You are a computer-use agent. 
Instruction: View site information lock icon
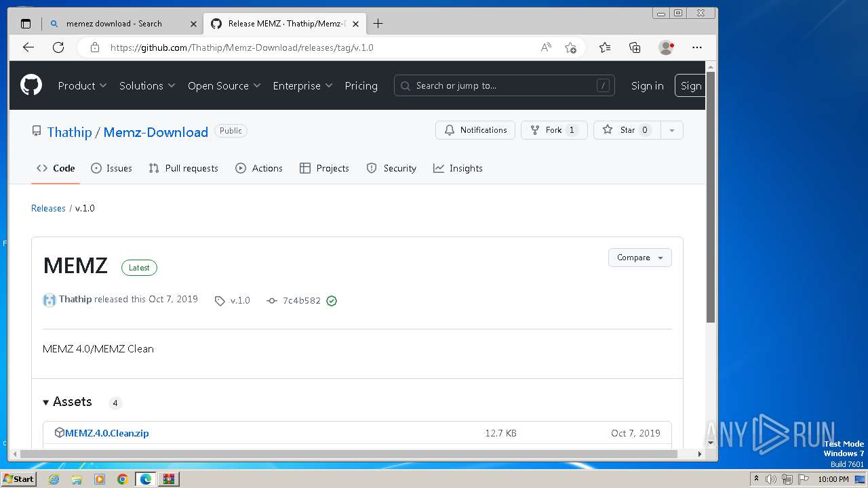click(x=95, y=47)
